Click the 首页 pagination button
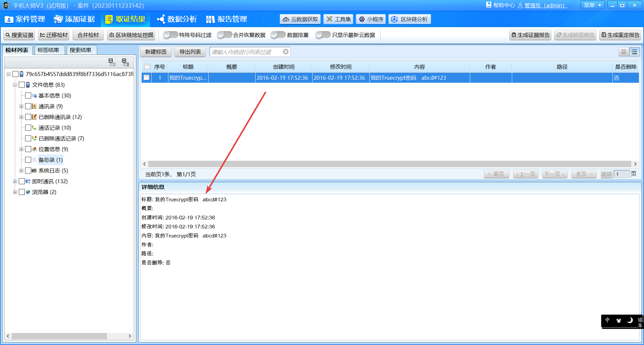The width and height of the screenshot is (644, 345). coord(496,174)
